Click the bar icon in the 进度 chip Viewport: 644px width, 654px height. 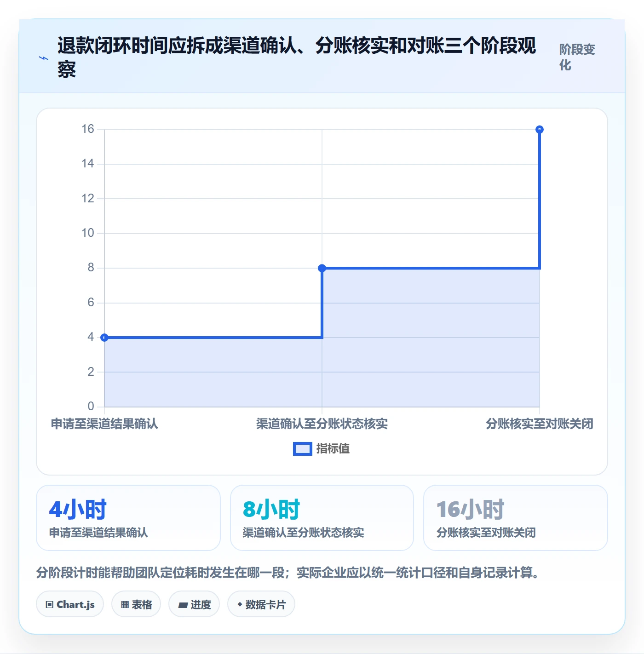click(183, 605)
